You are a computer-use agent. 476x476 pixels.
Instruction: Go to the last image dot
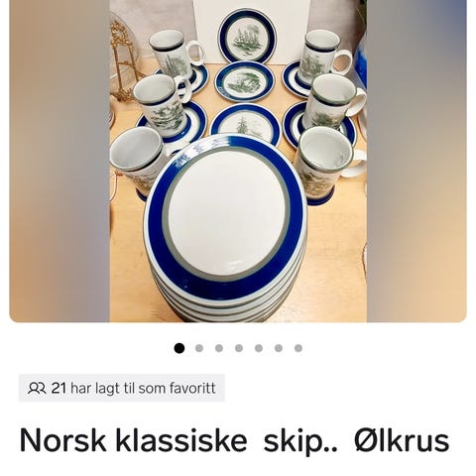pyautogui.click(x=298, y=348)
